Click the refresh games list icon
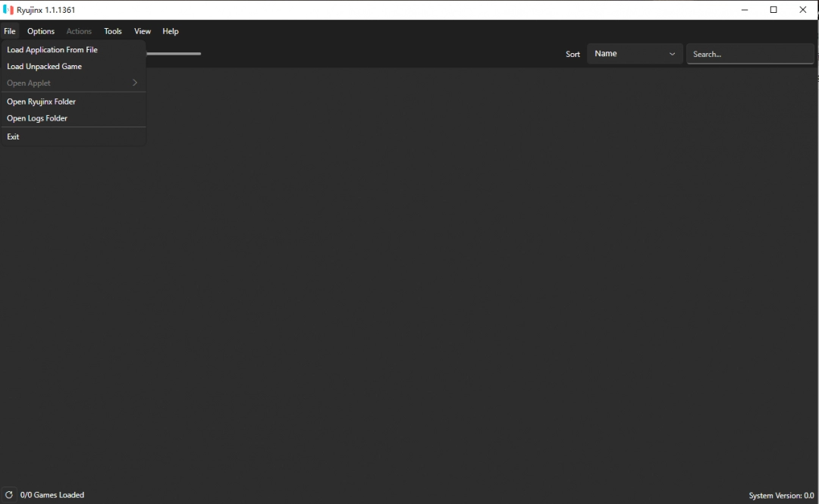Viewport: 819px width, 504px height. [9, 495]
